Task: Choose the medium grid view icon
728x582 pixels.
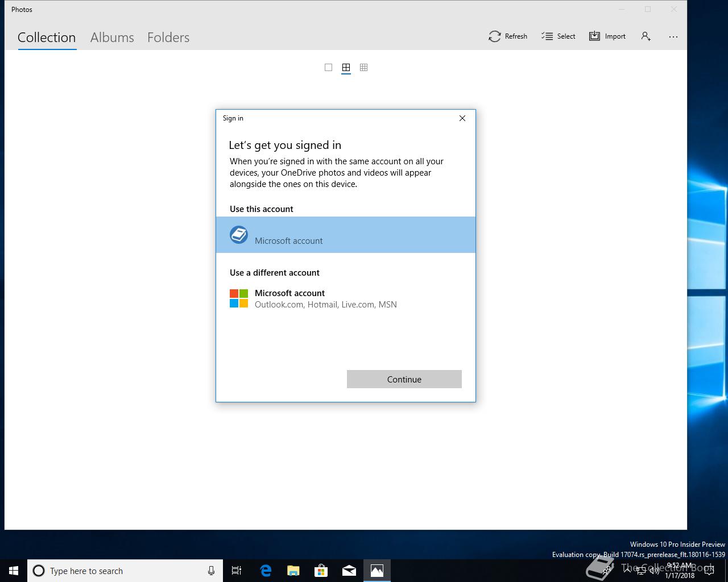Action: (x=346, y=68)
